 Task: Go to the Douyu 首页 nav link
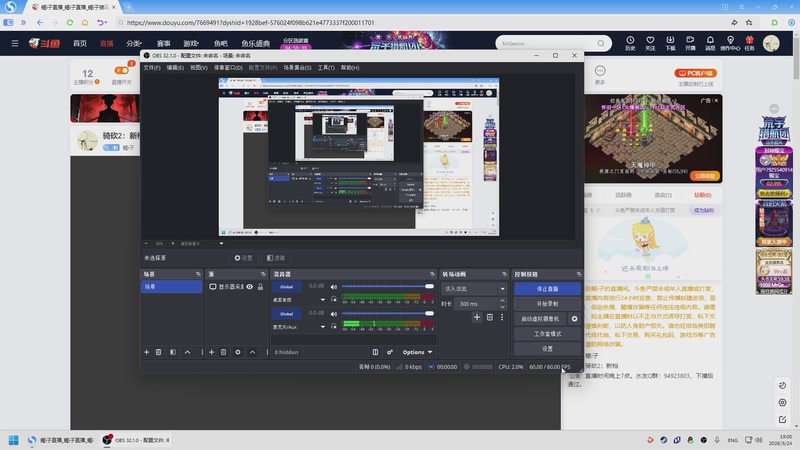[x=80, y=43]
